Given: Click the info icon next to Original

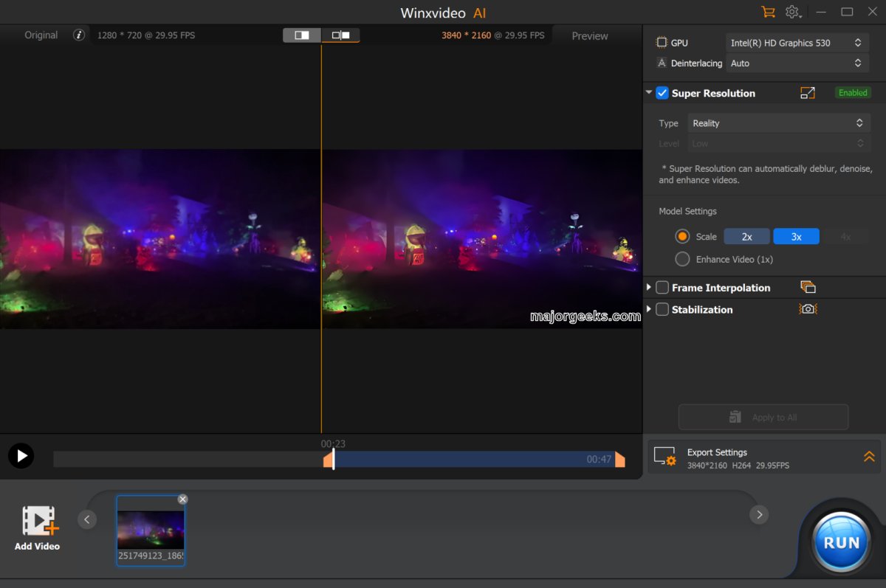Looking at the screenshot, I should 79,35.
